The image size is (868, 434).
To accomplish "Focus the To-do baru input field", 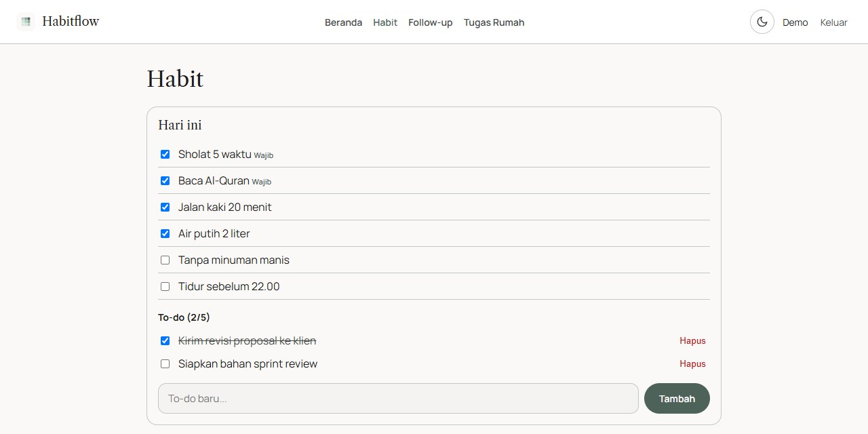I will pyautogui.click(x=398, y=399).
